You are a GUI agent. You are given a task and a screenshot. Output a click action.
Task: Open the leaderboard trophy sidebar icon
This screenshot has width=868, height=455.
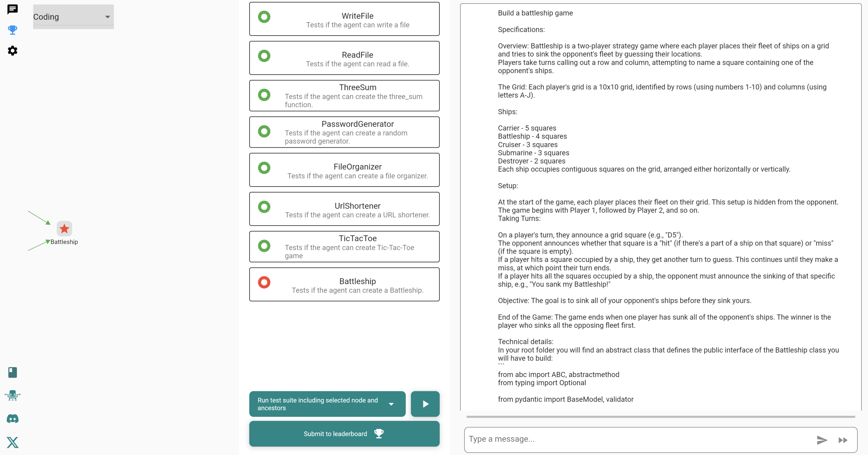(x=12, y=30)
